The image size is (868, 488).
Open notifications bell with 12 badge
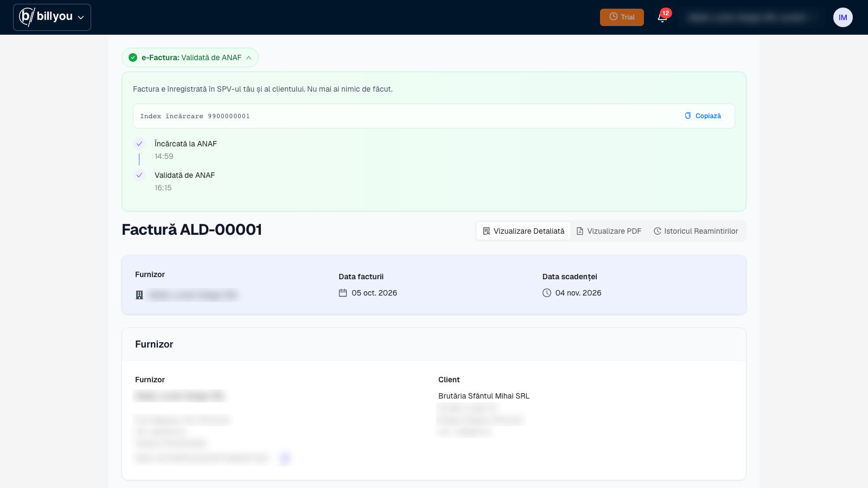point(662,17)
